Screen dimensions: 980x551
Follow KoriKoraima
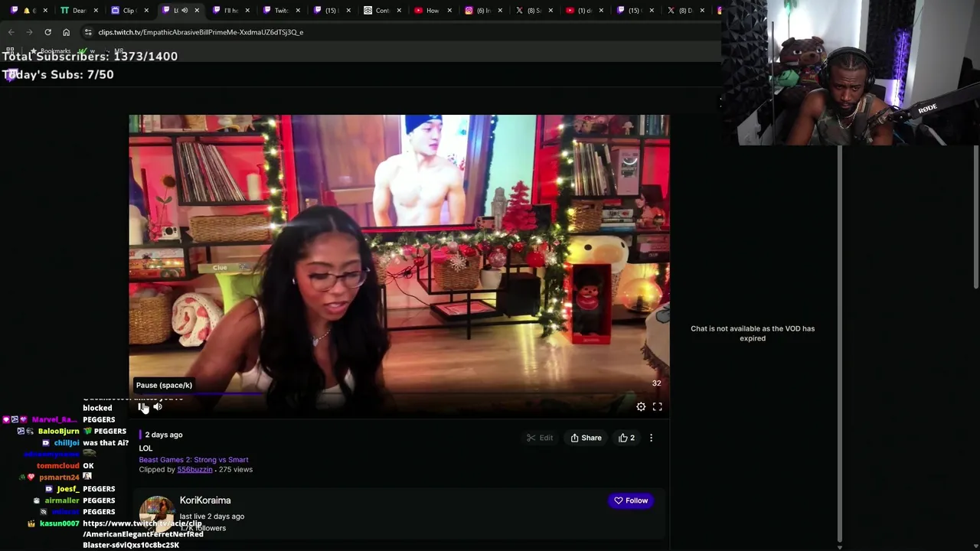[x=630, y=500]
